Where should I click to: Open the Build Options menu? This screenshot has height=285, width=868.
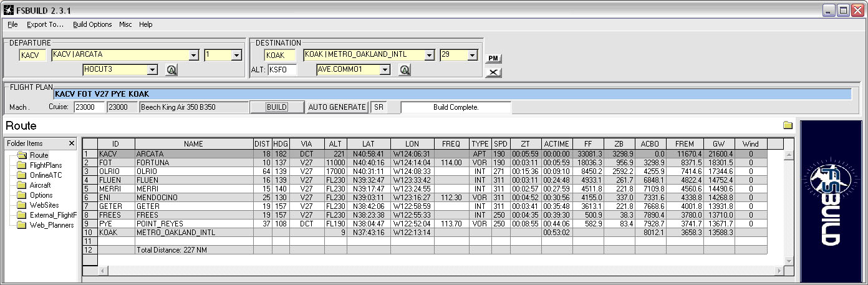click(x=92, y=25)
